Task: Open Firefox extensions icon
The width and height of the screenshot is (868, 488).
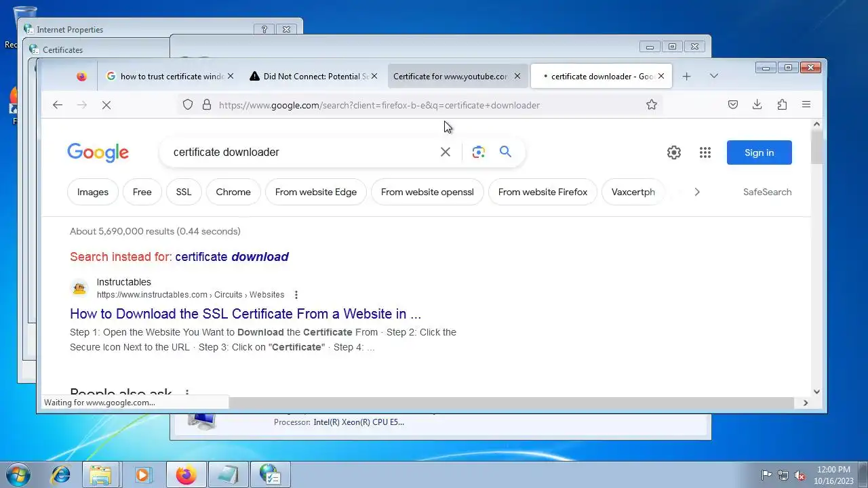Action: 782,104
